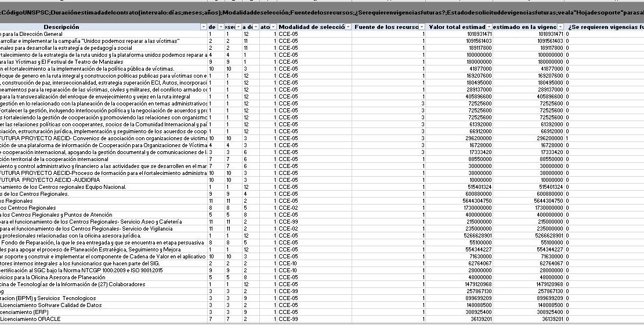Select the Valor total estimado header cell
644x325 pixels.
[459, 27]
